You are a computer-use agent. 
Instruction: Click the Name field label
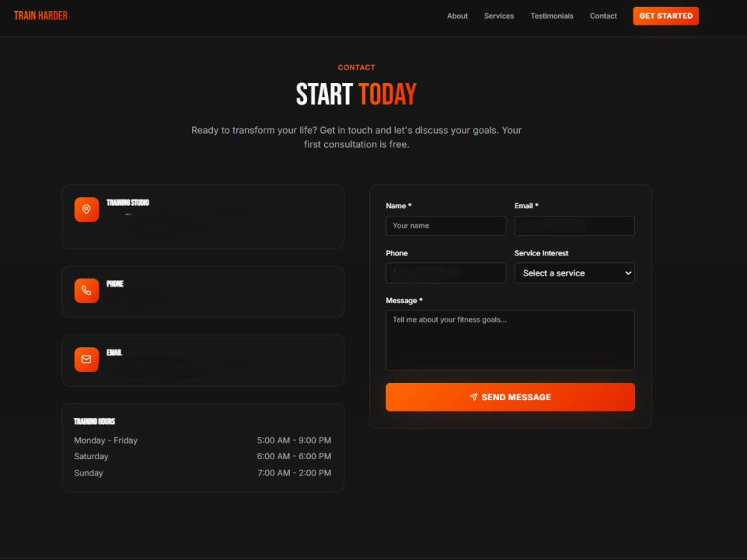pos(398,206)
